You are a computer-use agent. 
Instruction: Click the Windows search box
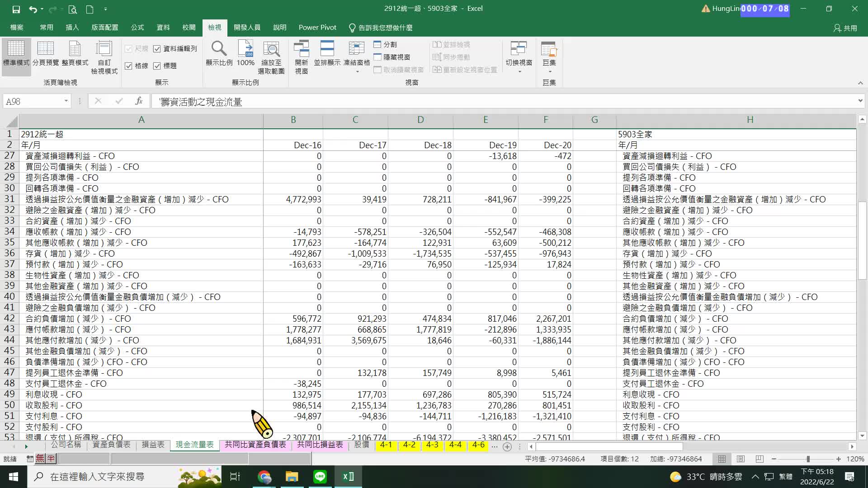[124, 477]
